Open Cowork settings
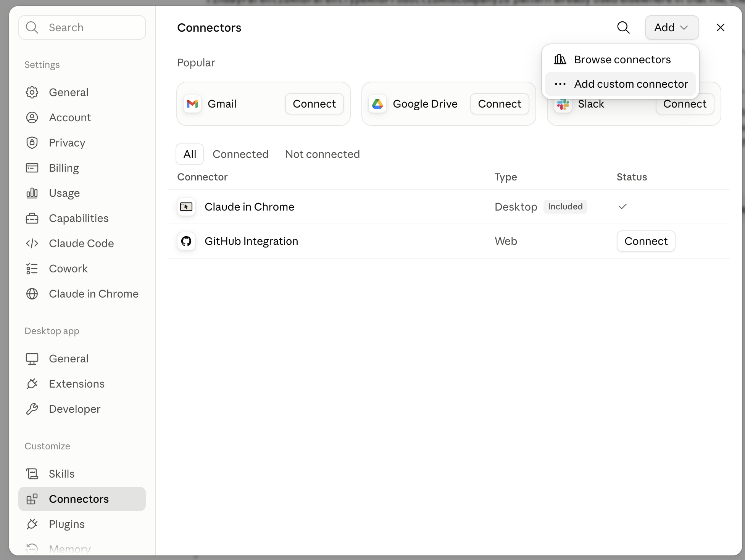745x560 pixels. 82,269
